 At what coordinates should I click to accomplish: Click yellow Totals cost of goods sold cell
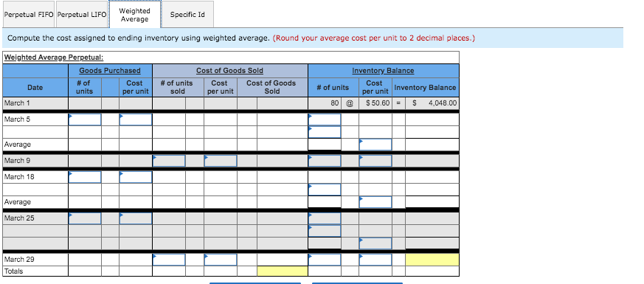282,271
